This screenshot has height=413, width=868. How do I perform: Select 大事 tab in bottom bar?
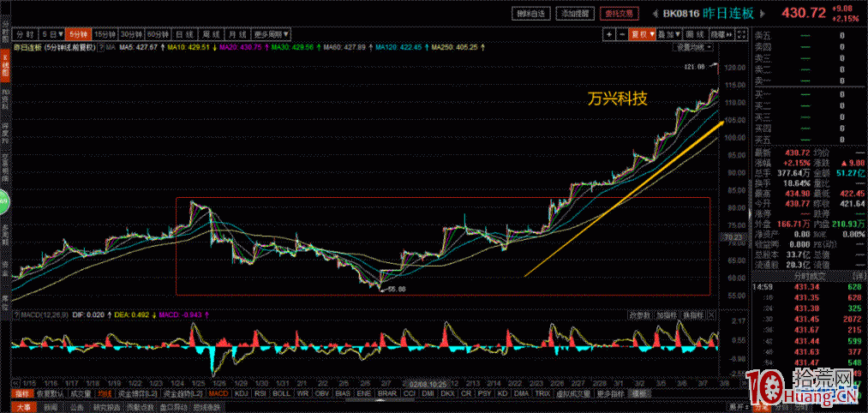pos(23,408)
